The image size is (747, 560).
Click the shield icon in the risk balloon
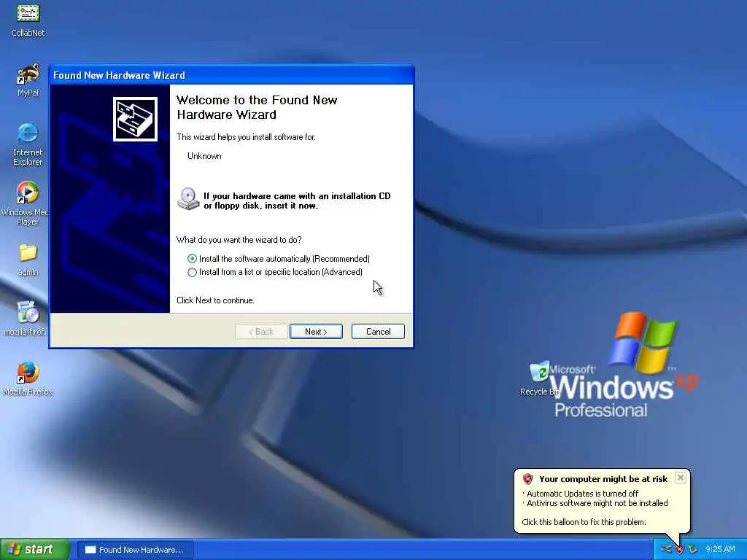tap(527, 479)
